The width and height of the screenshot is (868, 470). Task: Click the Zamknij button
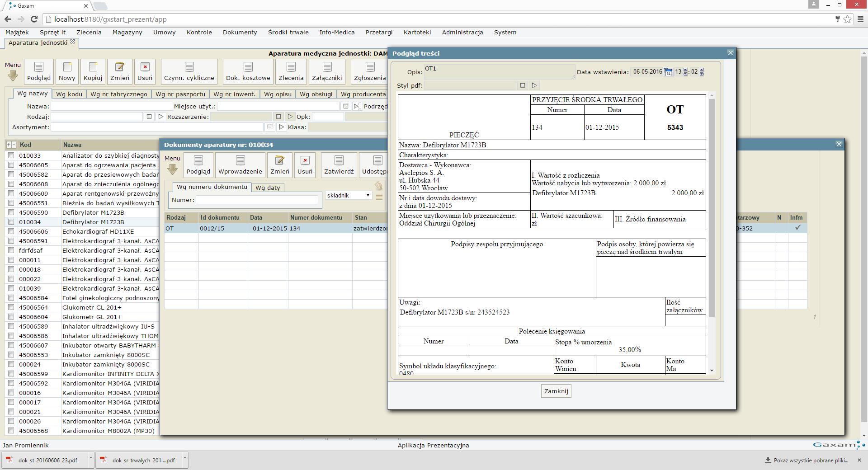(x=556, y=391)
